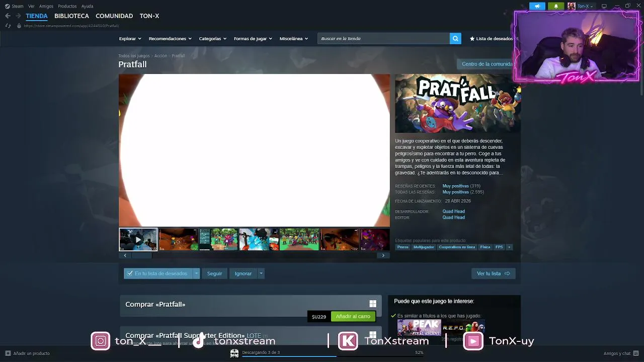644x362 pixels.
Task: Click the FPS tag
Action: pyautogui.click(x=499, y=247)
